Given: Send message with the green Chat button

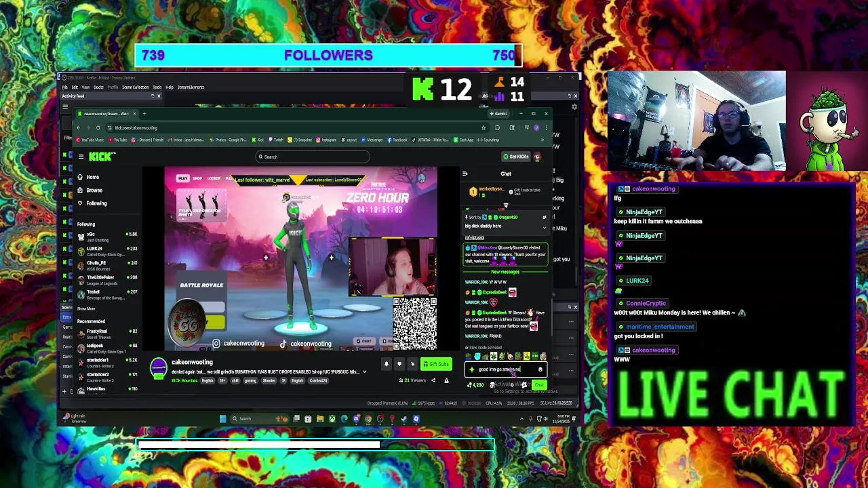Looking at the screenshot, I should pyautogui.click(x=538, y=385).
